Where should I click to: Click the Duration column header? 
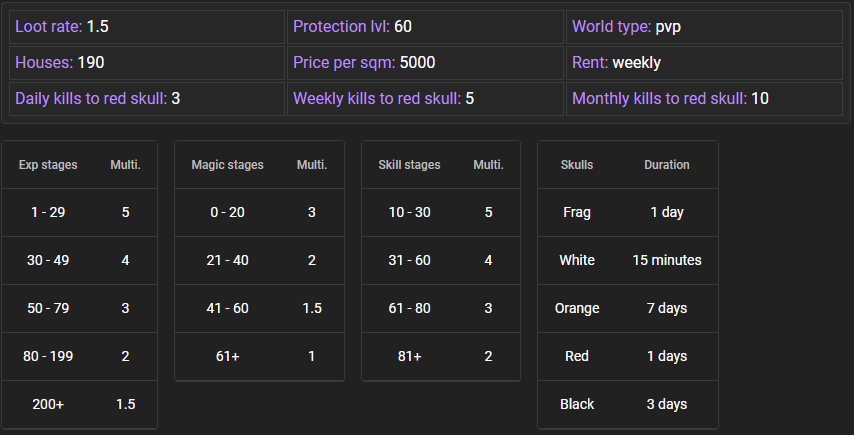coord(667,165)
